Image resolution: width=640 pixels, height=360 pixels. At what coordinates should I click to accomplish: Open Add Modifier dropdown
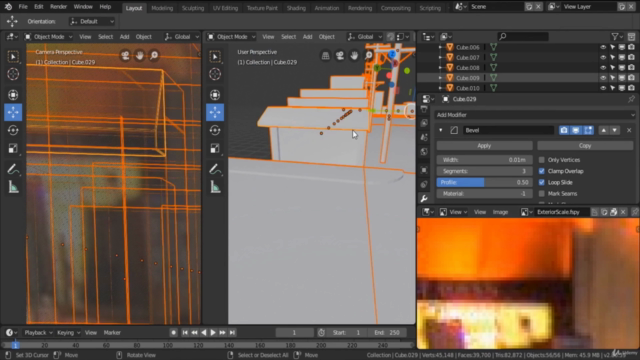tap(535, 115)
